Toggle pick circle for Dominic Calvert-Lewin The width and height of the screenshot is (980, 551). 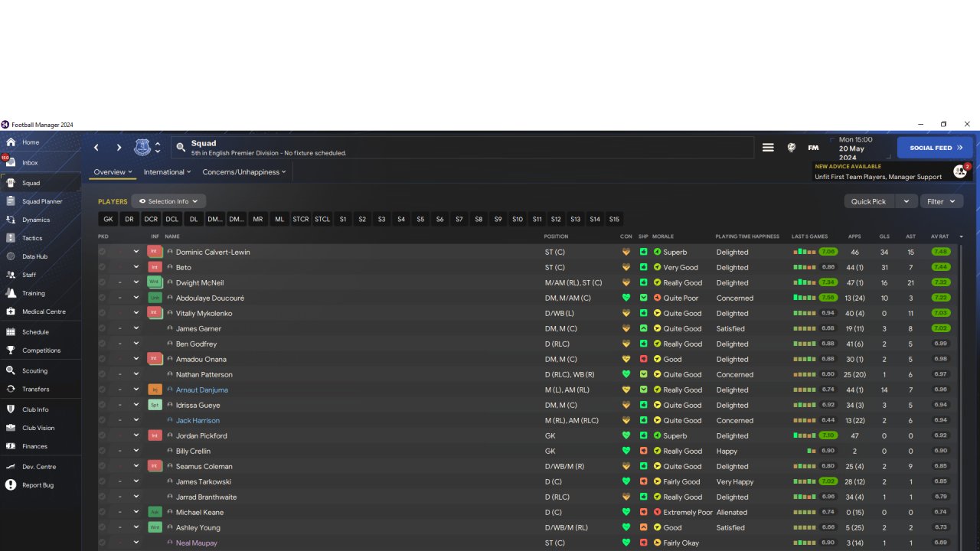(x=102, y=252)
